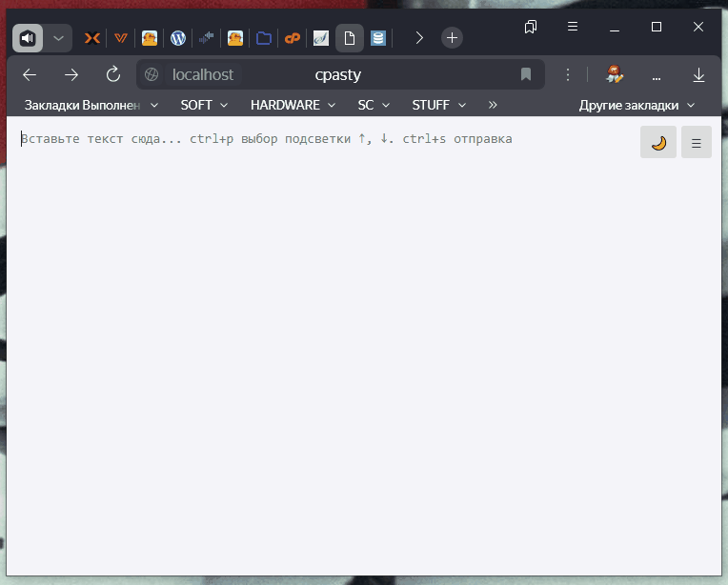This screenshot has width=728, height=585.
Task: Open the bookmarks collections icon in the title bar
Action: click(x=531, y=27)
